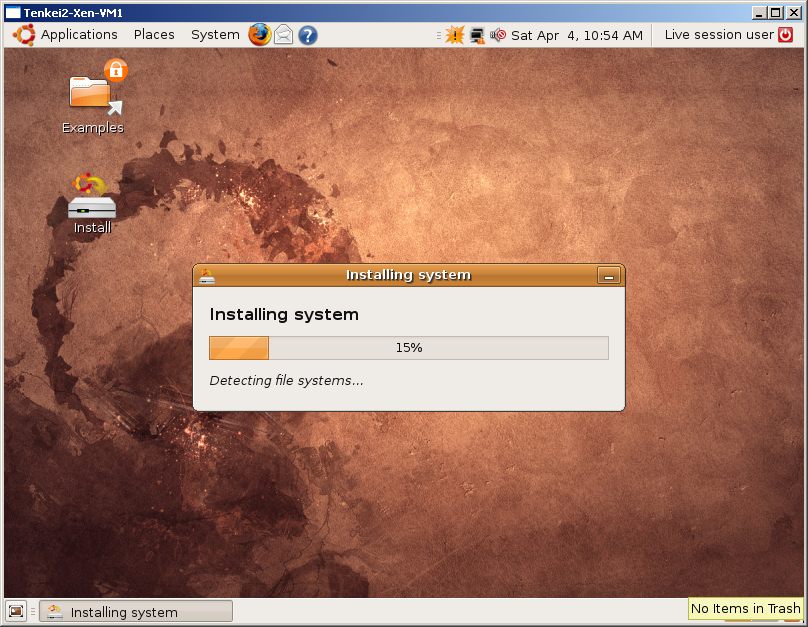The height and width of the screenshot is (627, 808).
Task: Click the bold 'Installing system' heading
Action: 284,314
